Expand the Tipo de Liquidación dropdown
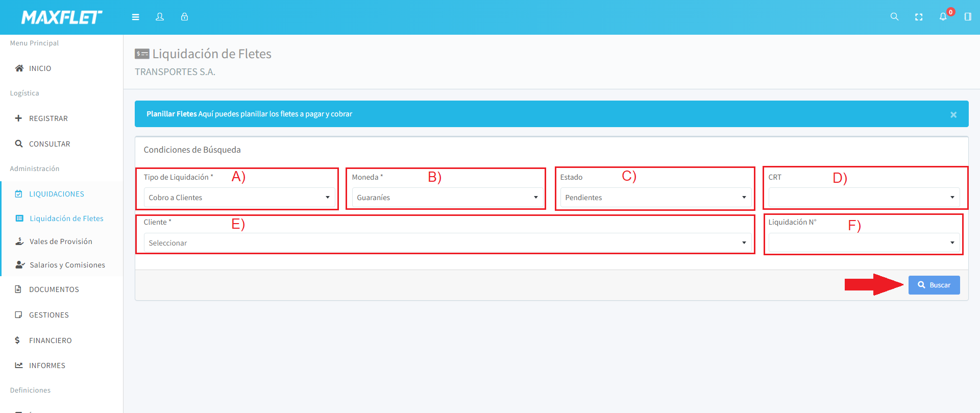Viewport: 980px width, 413px height. point(239,198)
